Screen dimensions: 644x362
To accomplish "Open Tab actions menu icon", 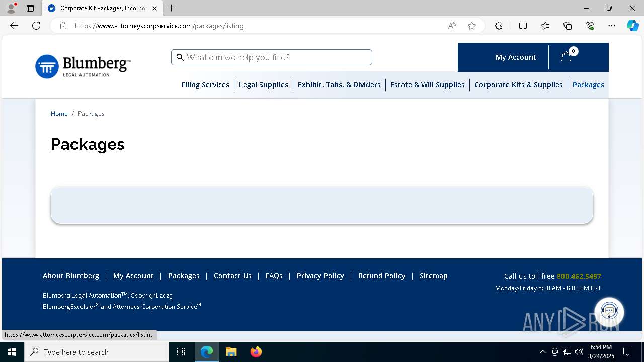I will coord(30,8).
